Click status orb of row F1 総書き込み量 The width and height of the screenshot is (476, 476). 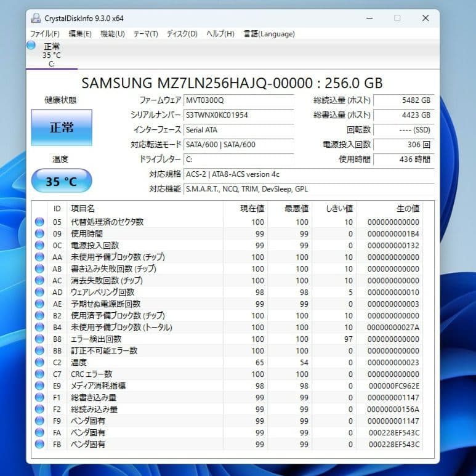click(39, 397)
